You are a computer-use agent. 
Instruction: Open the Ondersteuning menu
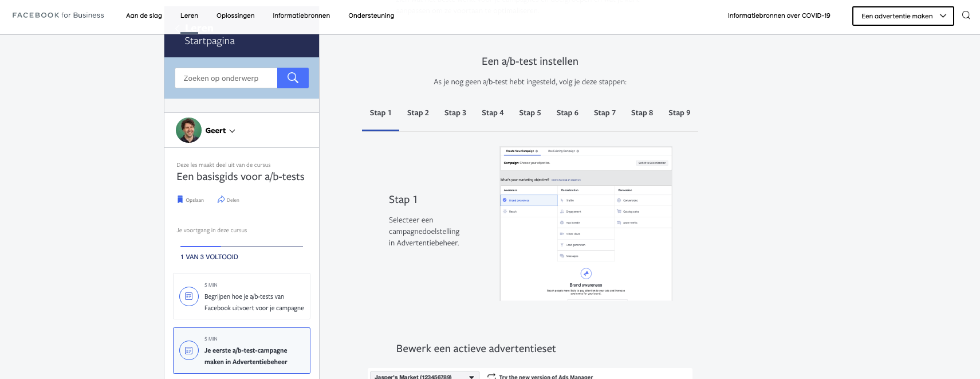[x=371, y=15]
